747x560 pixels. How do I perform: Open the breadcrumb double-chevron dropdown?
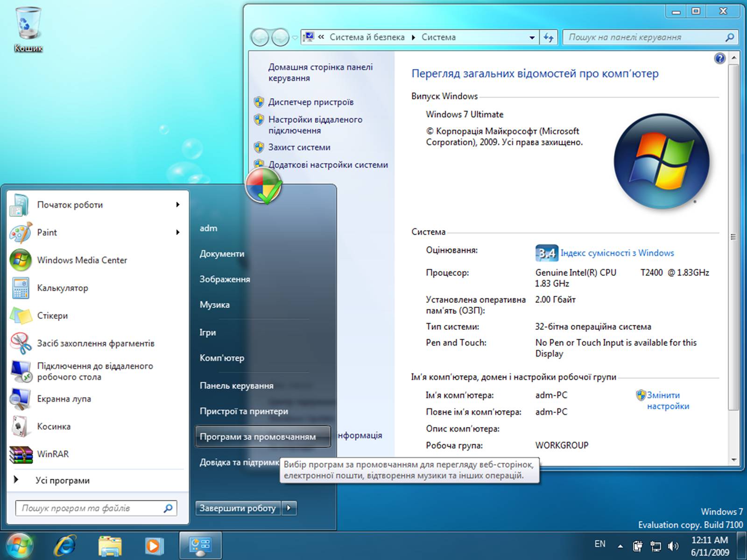click(321, 37)
